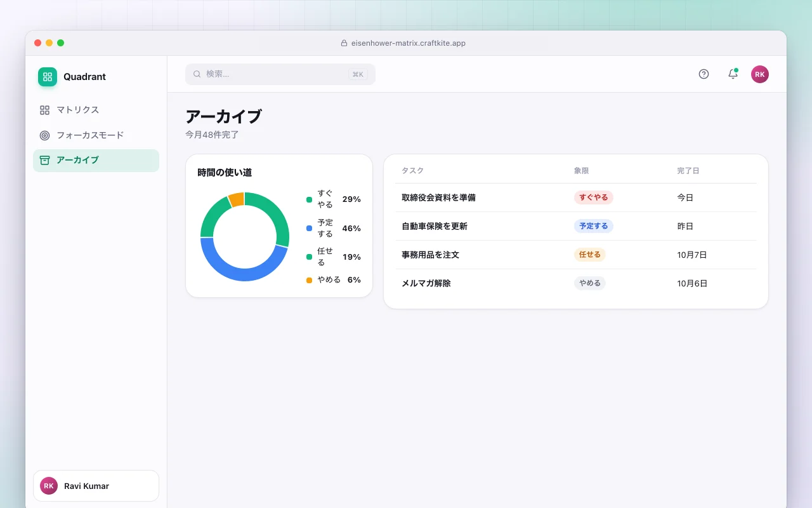
Task: Click the 29% legend value
Action: [351, 199]
